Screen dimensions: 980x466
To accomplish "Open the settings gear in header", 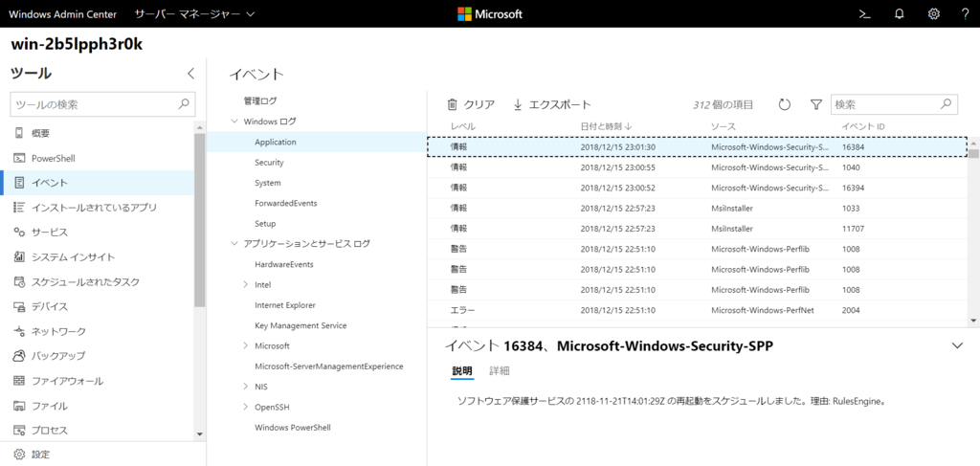I will (x=934, y=13).
